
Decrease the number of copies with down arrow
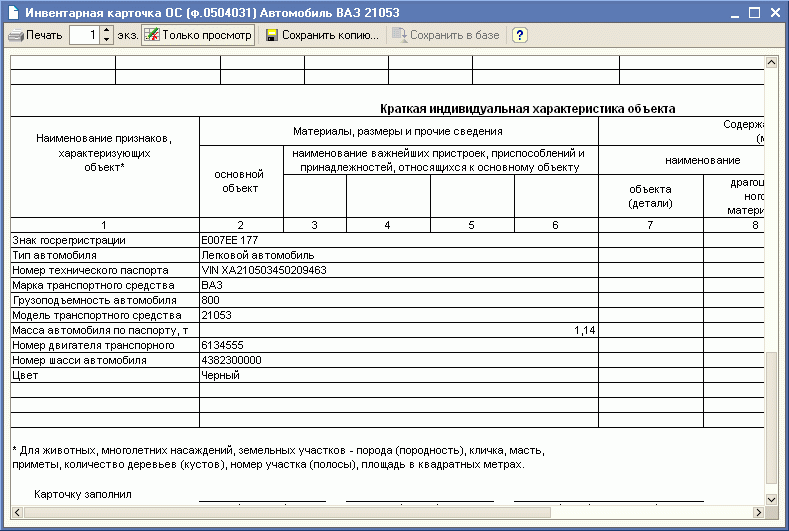[107, 40]
